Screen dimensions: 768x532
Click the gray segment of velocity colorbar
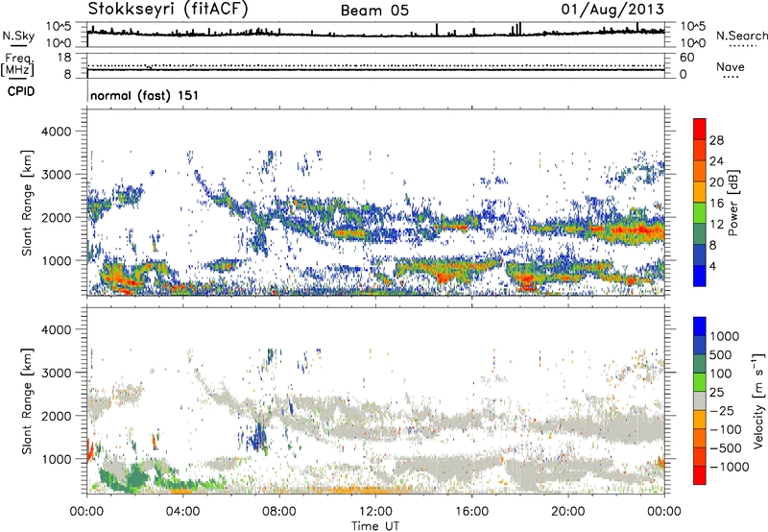(700, 400)
